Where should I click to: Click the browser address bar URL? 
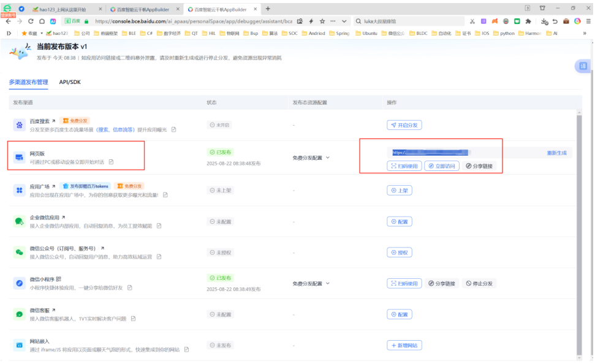[x=194, y=21]
